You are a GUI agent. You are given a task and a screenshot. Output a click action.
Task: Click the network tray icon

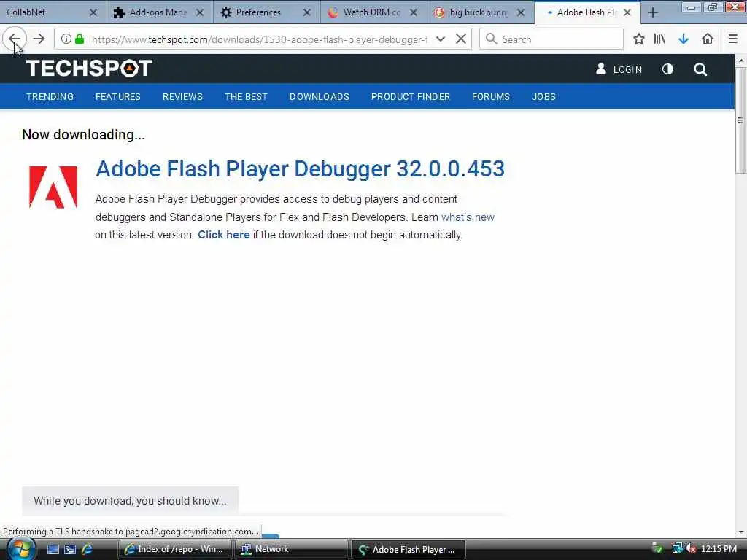676,549
